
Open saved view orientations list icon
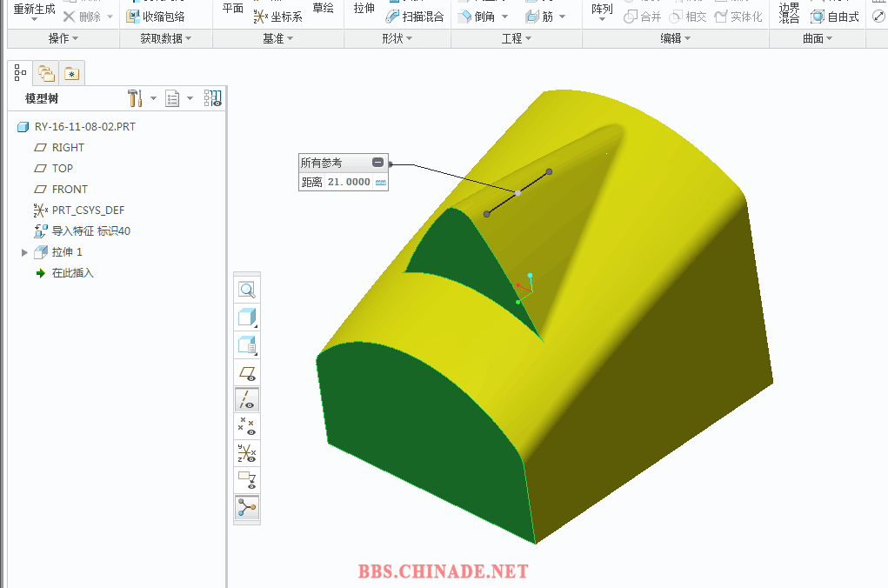(247, 345)
